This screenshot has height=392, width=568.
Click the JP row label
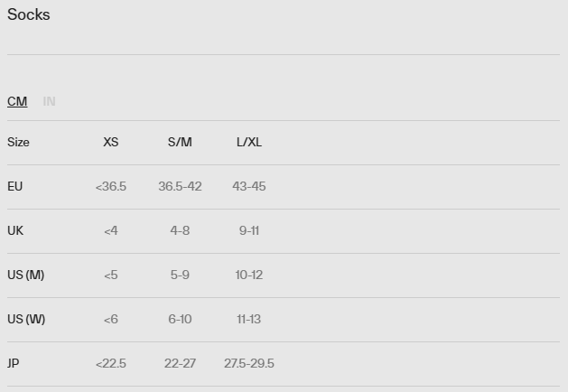[14, 363]
